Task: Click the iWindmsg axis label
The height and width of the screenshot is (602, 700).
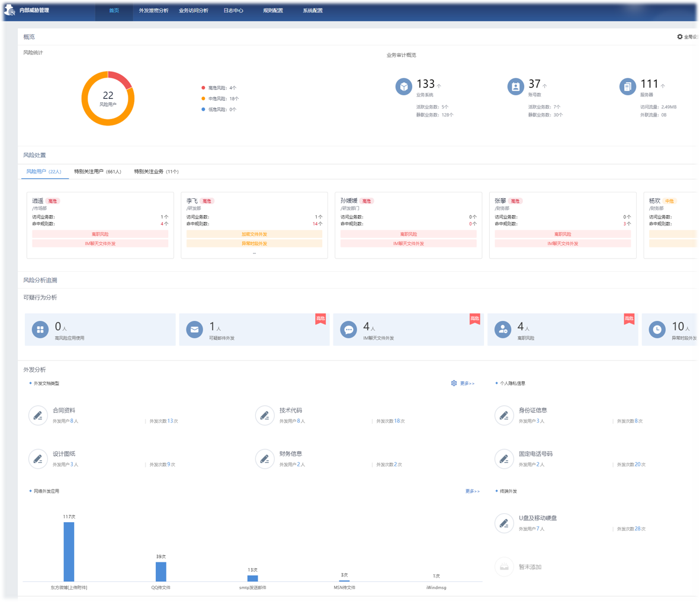Action: click(436, 588)
